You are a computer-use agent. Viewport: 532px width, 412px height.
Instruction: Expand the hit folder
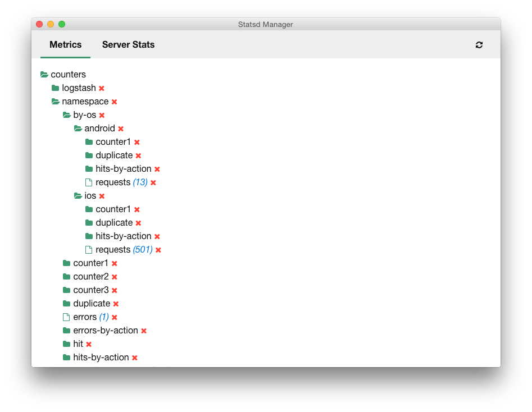[x=66, y=344]
